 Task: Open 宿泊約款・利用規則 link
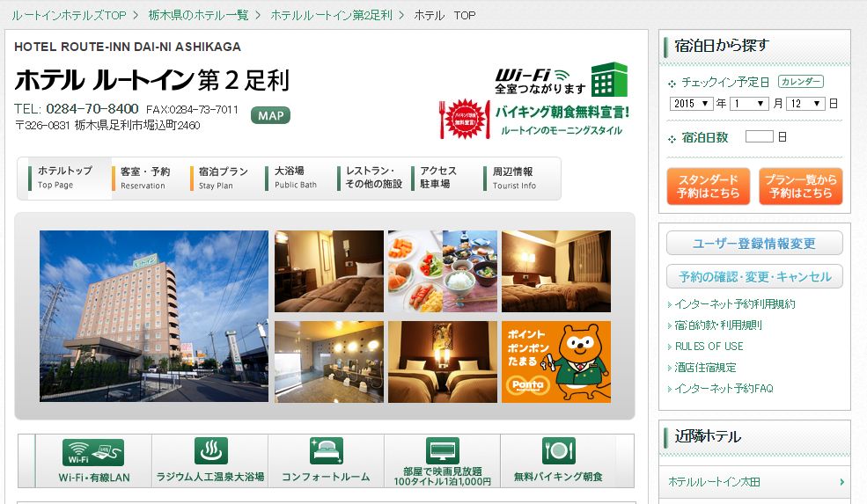717,325
